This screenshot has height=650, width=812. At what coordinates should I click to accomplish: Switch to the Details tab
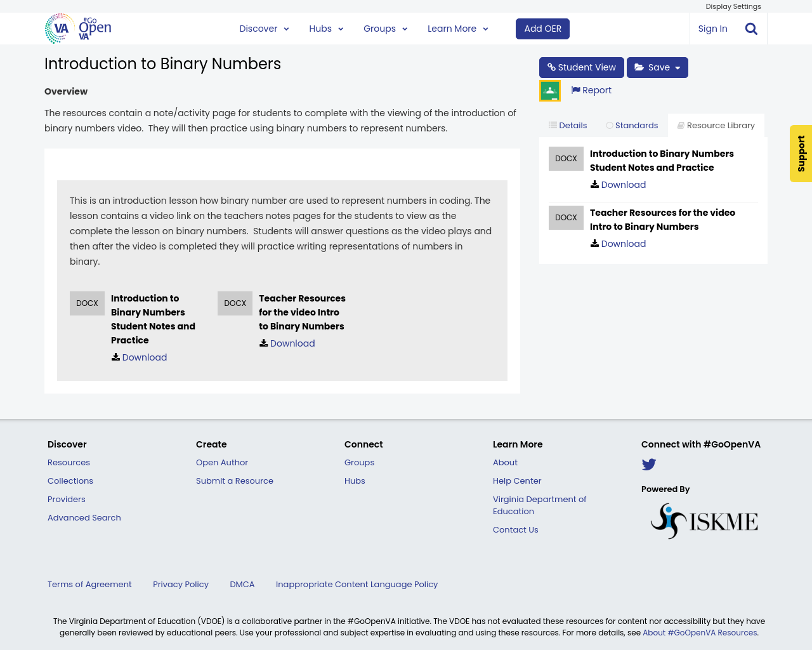tap(568, 126)
